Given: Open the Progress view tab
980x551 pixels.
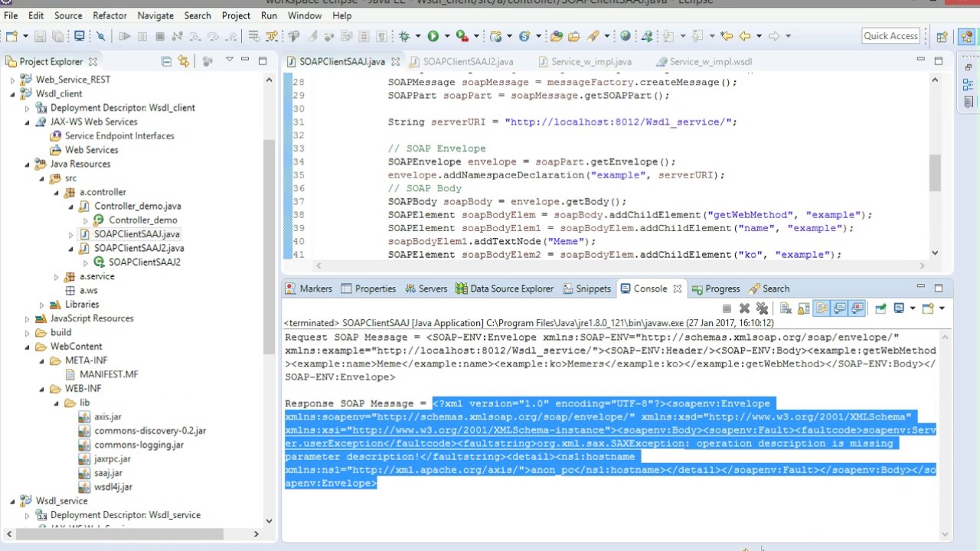Looking at the screenshot, I should (x=716, y=289).
